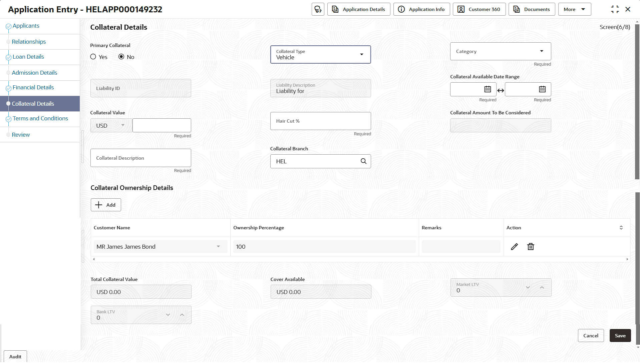Click the Collateral Branch search icon
This screenshot has height=364, width=640.
(363, 161)
